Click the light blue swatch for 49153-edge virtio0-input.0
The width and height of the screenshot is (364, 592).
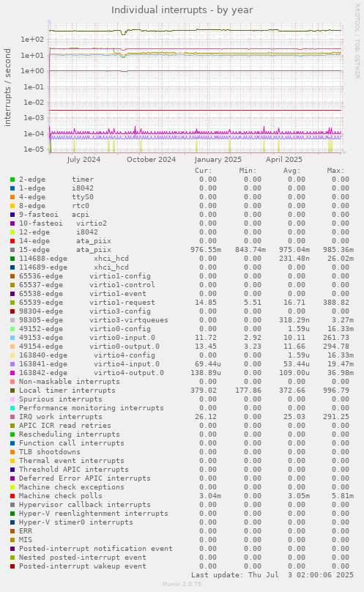coord(12,338)
